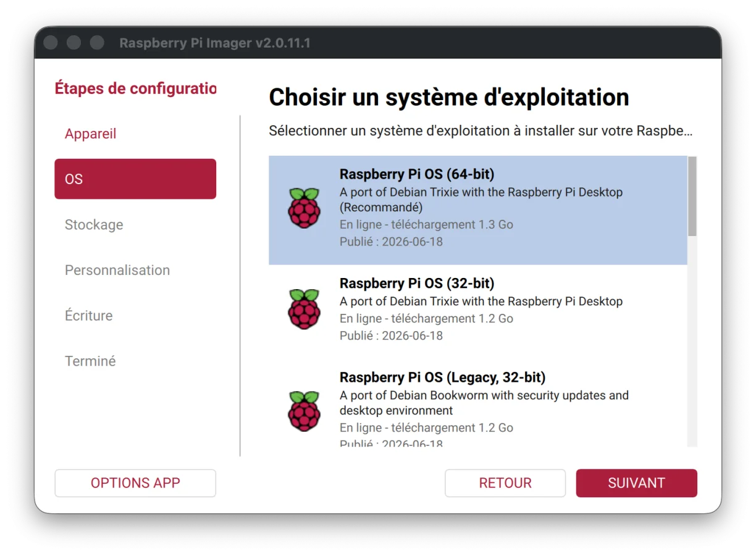Click the '(Recommandé)' description text
756x556 pixels.
(x=381, y=208)
